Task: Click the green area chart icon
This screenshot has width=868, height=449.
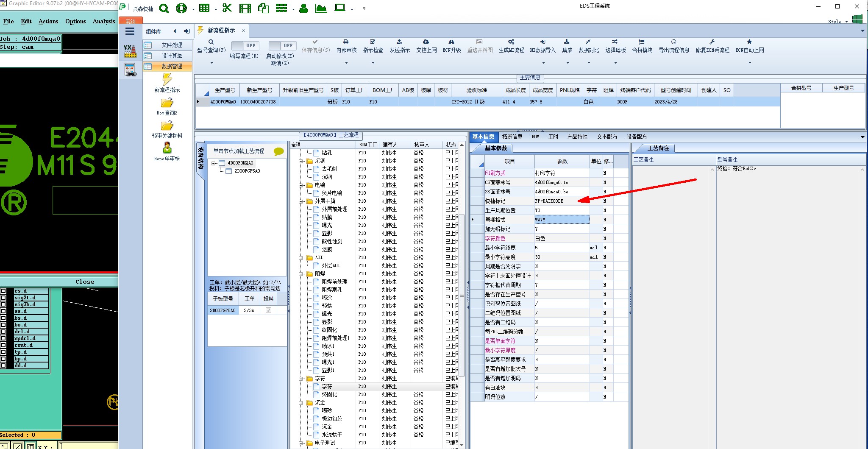Action: 321,8
